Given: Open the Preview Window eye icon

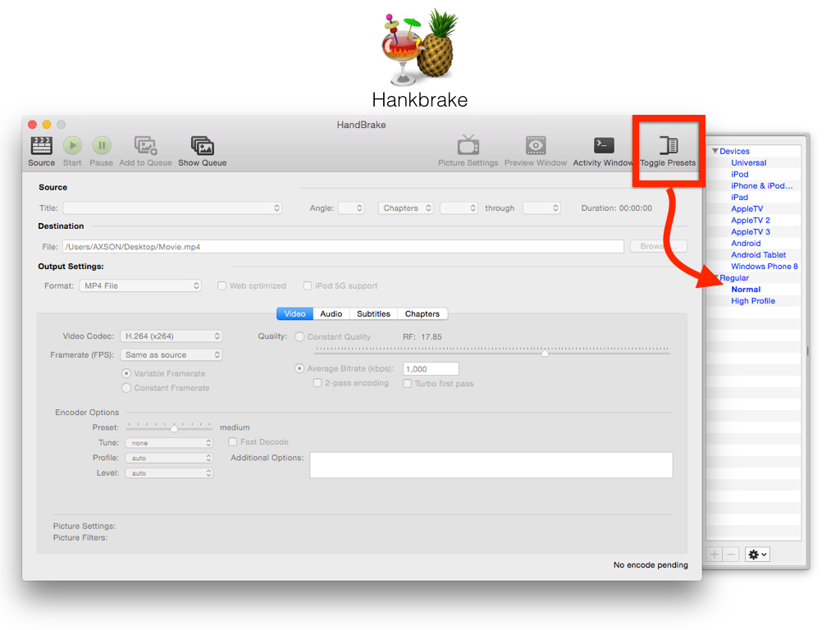Looking at the screenshot, I should (x=535, y=145).
